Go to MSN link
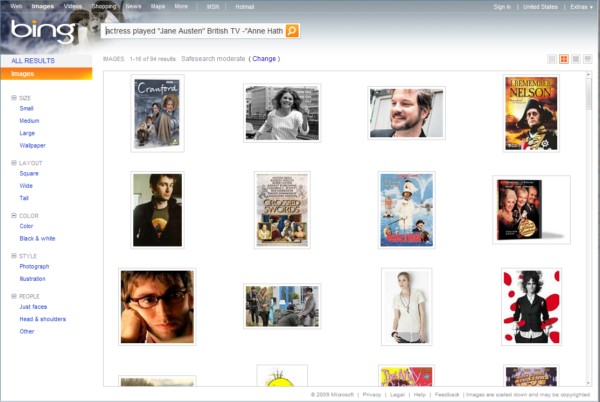Image resolution: width=600 pixels, height=402 pixels. pyautogui.click(x=213, y=7)
